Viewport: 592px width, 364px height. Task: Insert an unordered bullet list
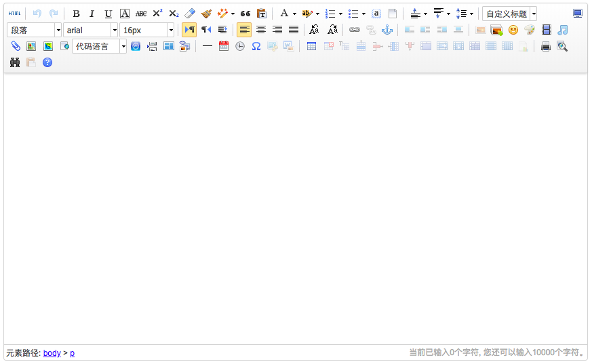353,14
